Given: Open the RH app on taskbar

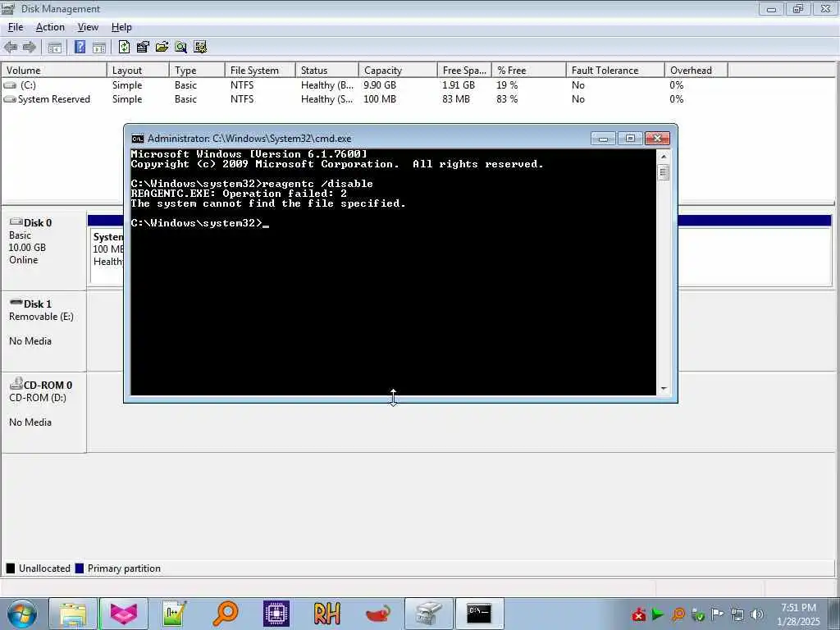Looking at the screenshot, I should (327, 614).
